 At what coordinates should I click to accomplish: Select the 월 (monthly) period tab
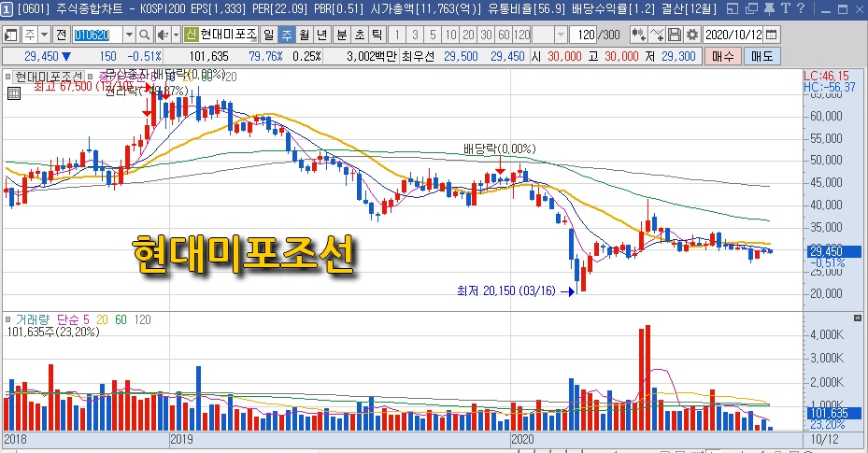tap(305, 35)
